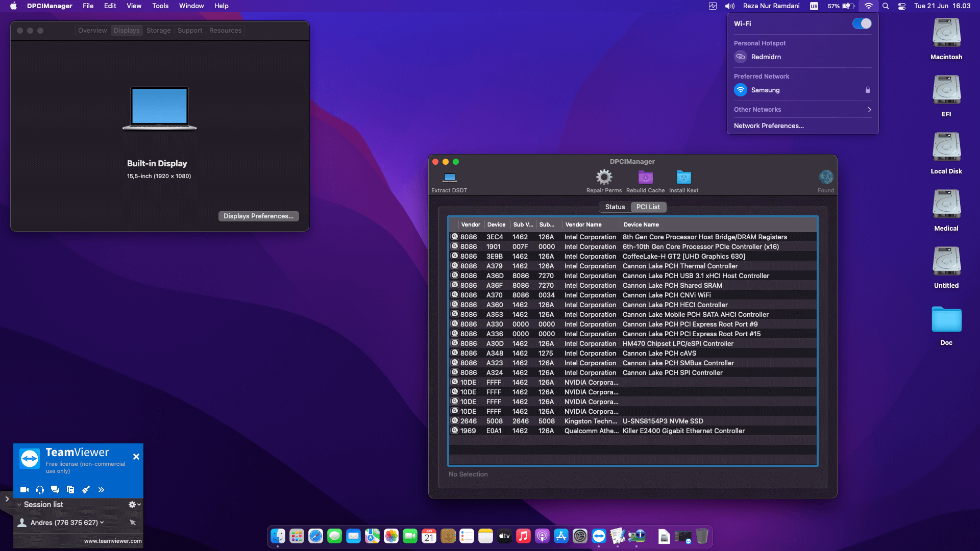Show more TeamViewer tools via double-chevron
Viewport: 980px width, 551px height.
[101, 490]
